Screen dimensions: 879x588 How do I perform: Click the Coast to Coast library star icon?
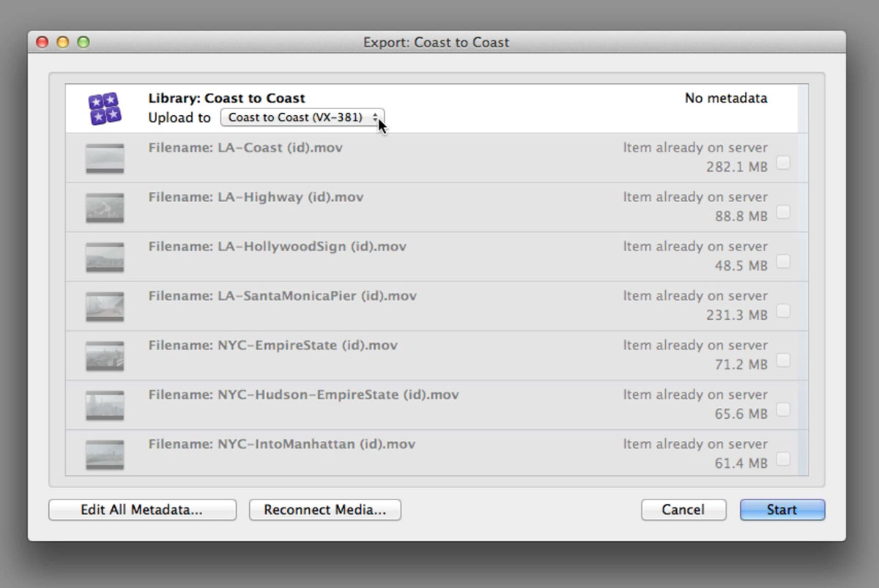[x=105, y=109]
